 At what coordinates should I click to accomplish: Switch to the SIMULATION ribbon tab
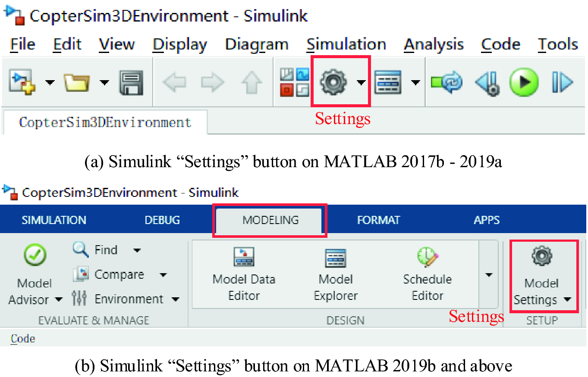point(54,220)
